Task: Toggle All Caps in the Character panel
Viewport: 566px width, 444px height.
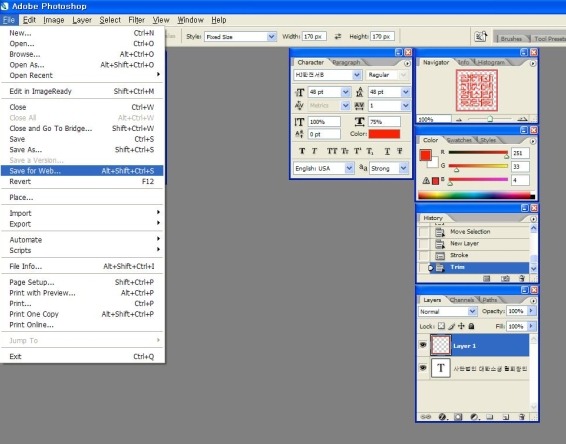Action: click(x=332, y=151)
